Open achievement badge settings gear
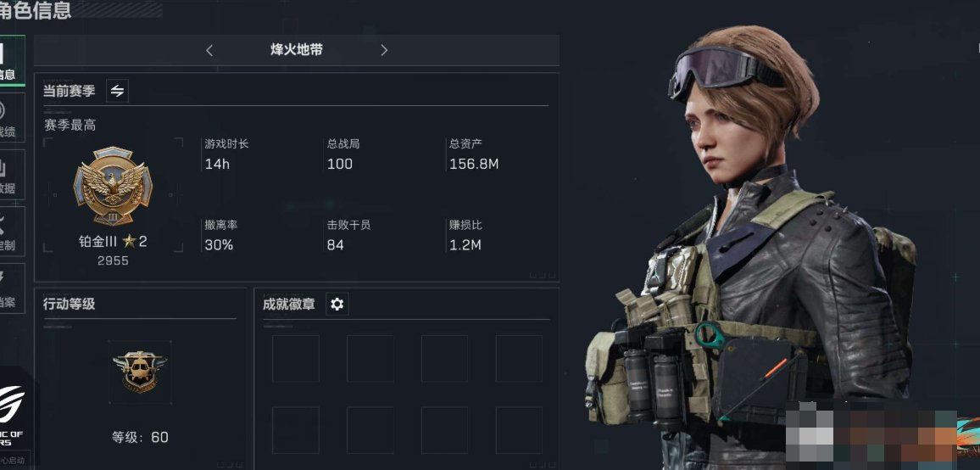Screen dimensions: 980x470 [x=337, y=305]
